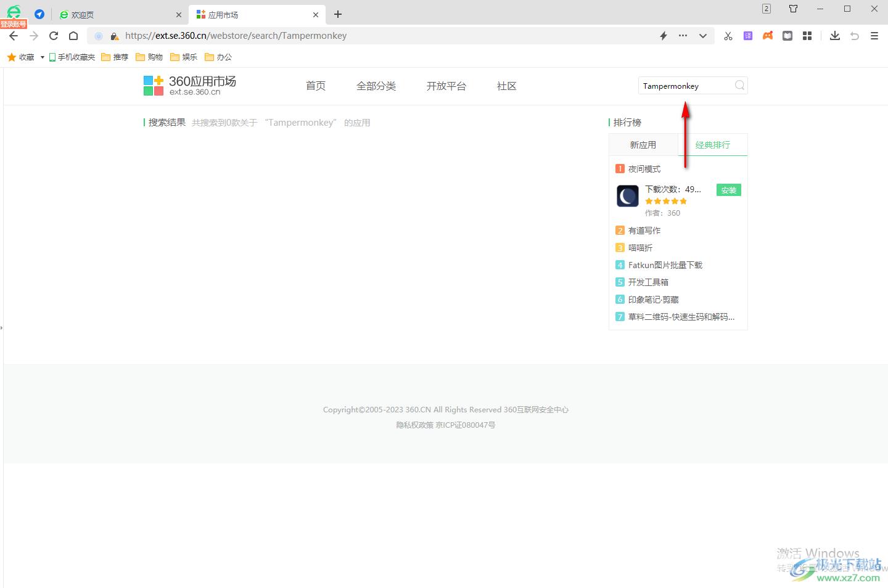Image resolution: width=888 pixels, height=588 pixels.
Task: Open 社区 in store navigation
Action: tap(507, 86)
